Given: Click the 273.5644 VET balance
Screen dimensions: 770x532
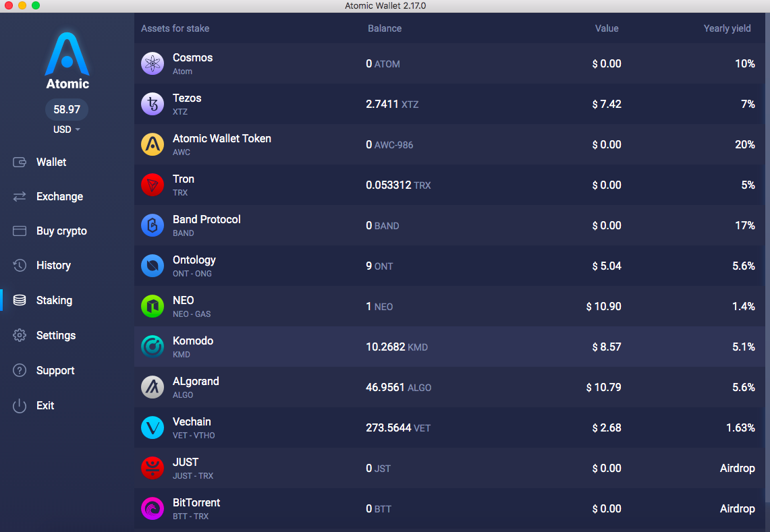Looking at the screenshot, I should [x=397, y=428].
